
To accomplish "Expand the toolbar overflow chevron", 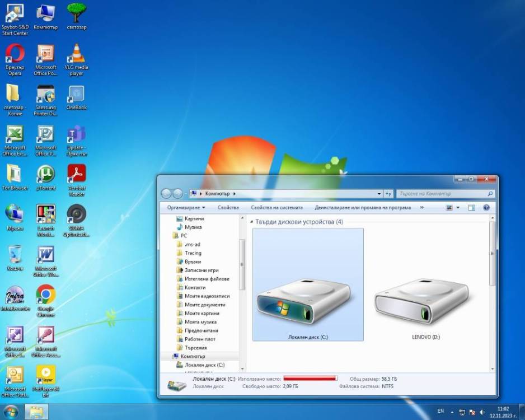I will [x=422, y=208].
